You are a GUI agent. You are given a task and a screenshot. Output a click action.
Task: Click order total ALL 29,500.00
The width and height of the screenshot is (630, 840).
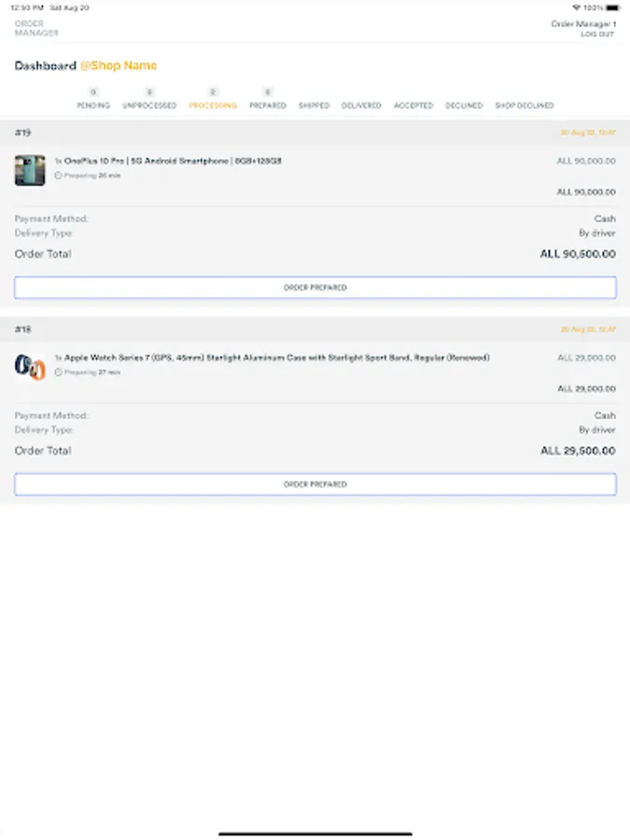pos(578,451)
